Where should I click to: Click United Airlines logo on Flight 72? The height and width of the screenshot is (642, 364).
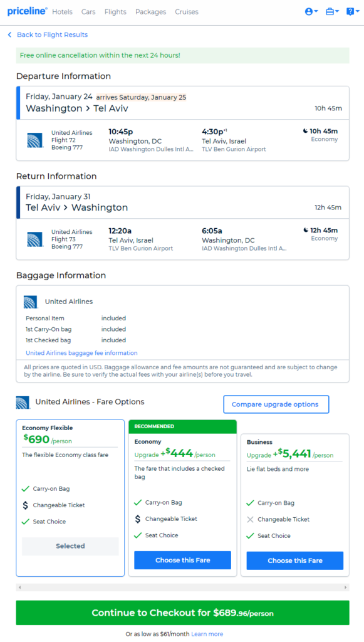[34, 140]
